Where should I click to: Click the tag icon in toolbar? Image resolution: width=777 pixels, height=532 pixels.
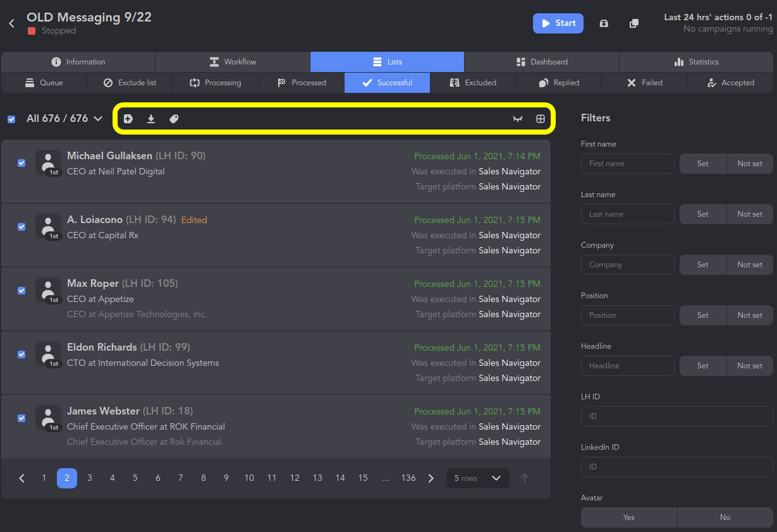point(174,119)
